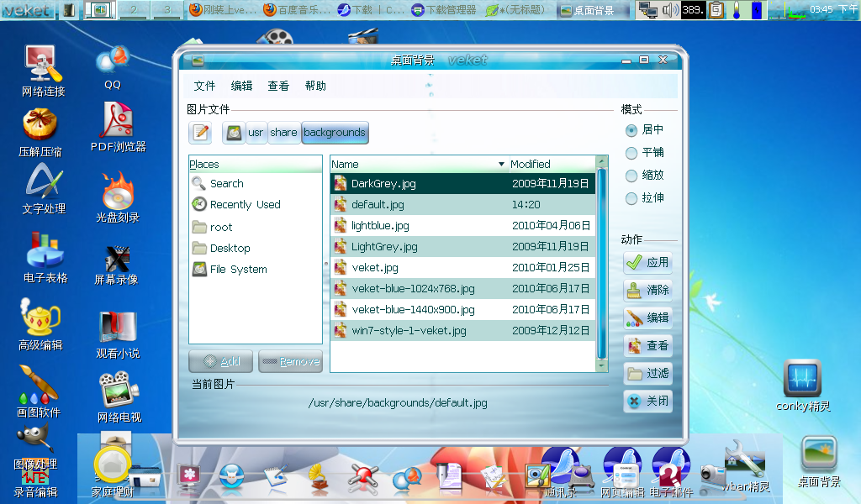Sort files by the Modified column header

552,164
